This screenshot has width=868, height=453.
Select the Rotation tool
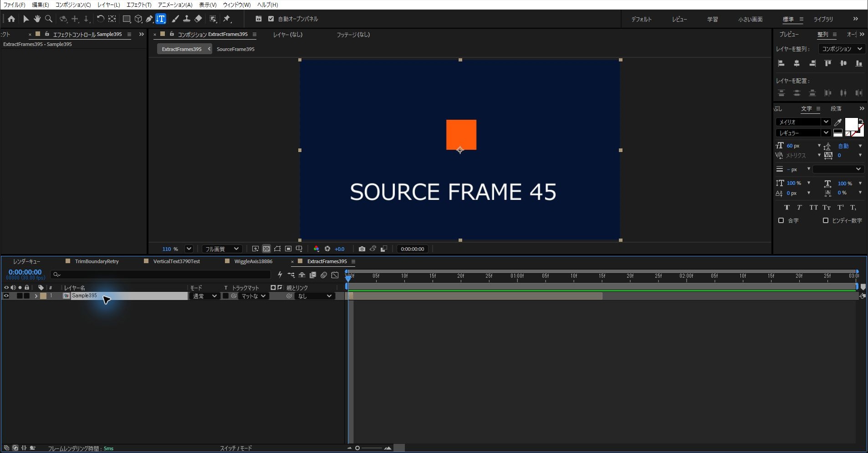click(100, 19)
